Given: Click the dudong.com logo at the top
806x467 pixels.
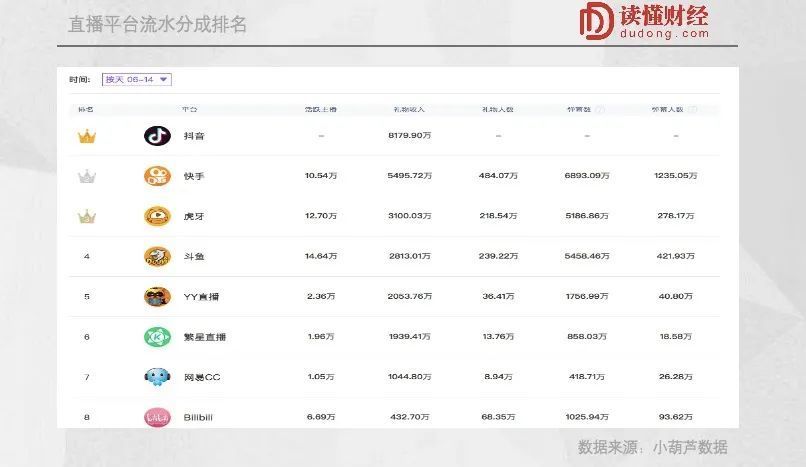Looking at the screenshot, I should point(644,21).
